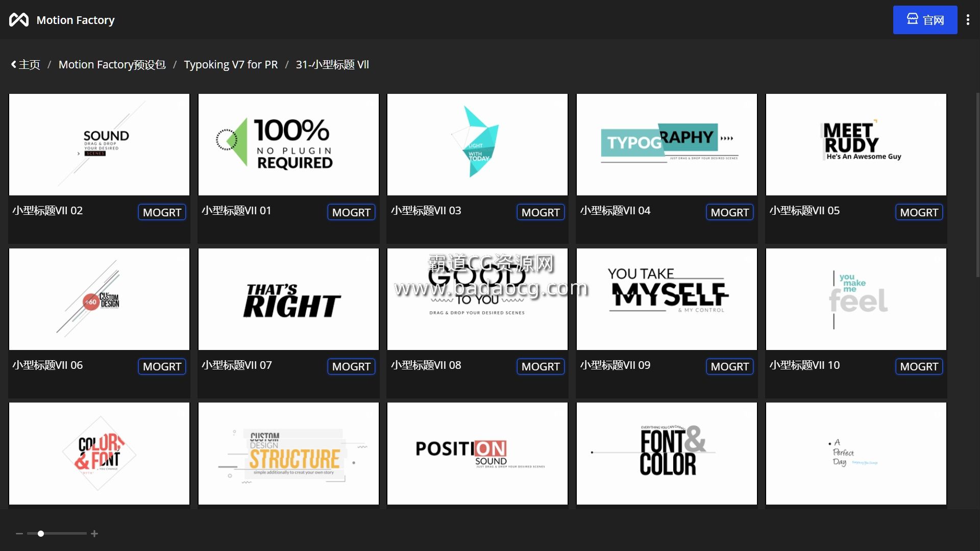Select the Custom Design +60 thumbnail
Image resolution: width=980 pixels, height=551 pixels.
(99, 299)
